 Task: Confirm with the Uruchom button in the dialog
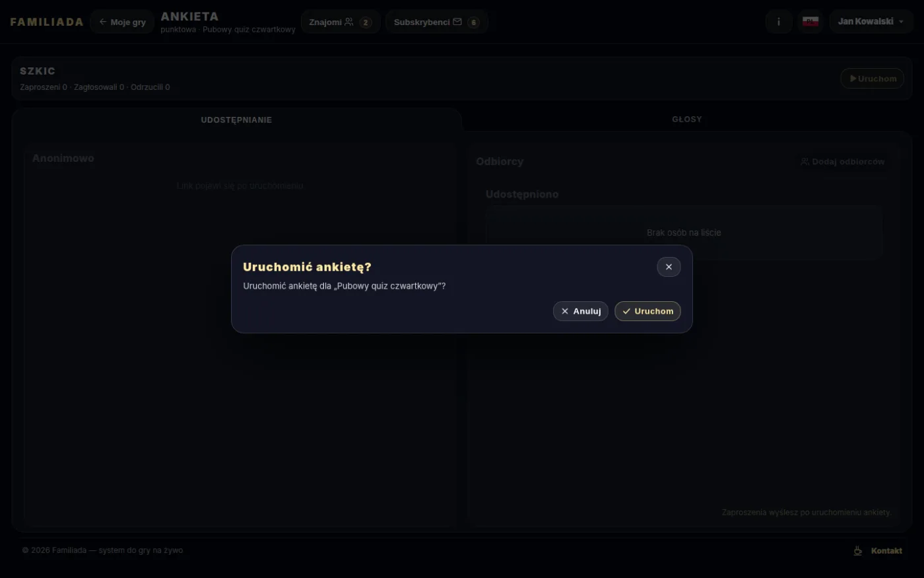point(647,311)
